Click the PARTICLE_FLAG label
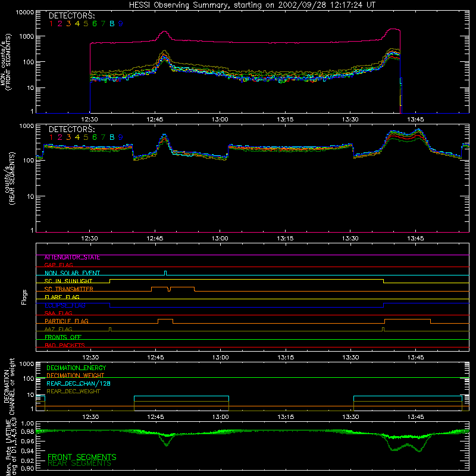Screen dimensions: 476x476 pyautogui.click(x=67, y=321)
